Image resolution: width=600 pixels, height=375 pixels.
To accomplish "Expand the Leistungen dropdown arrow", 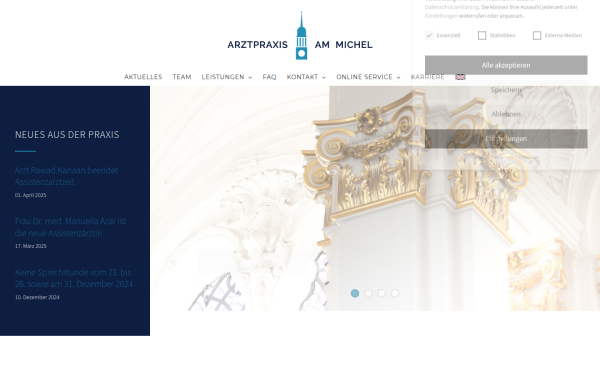I will pyautogui.click(x=250, y=77).
